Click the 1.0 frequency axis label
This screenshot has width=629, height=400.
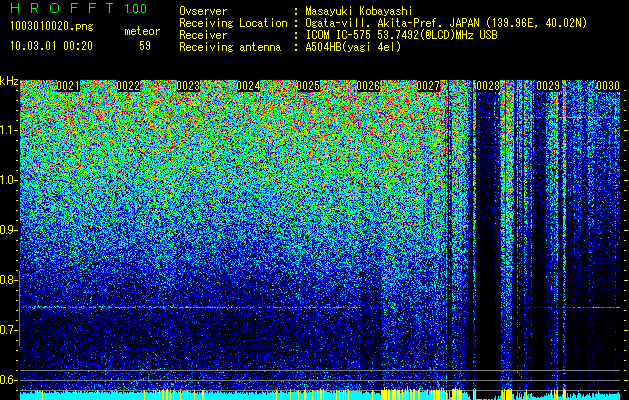(x=8, y=180)
